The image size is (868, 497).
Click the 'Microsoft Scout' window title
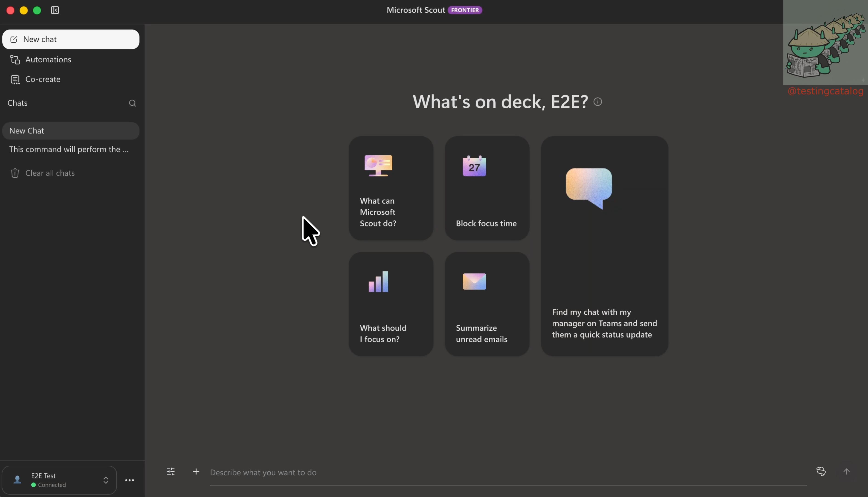[x=416, y=10]
